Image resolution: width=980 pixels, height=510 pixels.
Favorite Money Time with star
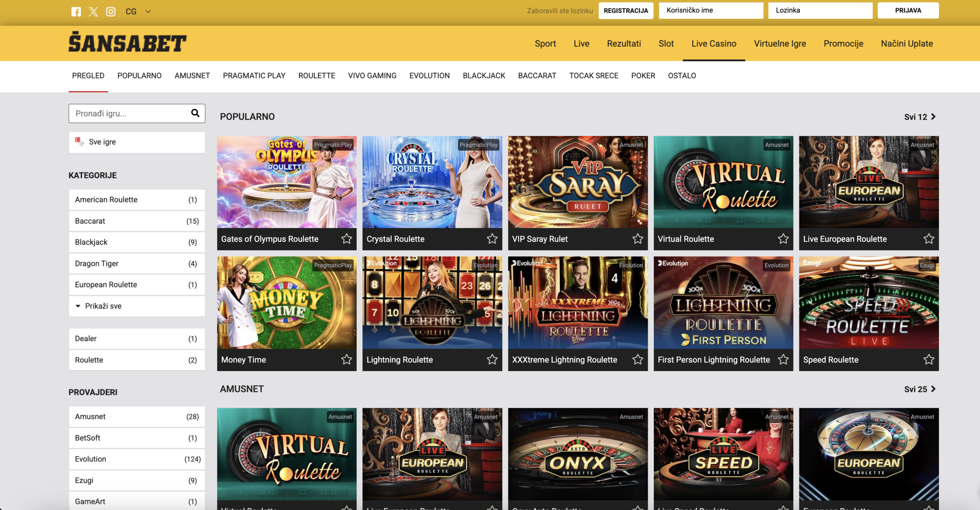tap(347, 360)
